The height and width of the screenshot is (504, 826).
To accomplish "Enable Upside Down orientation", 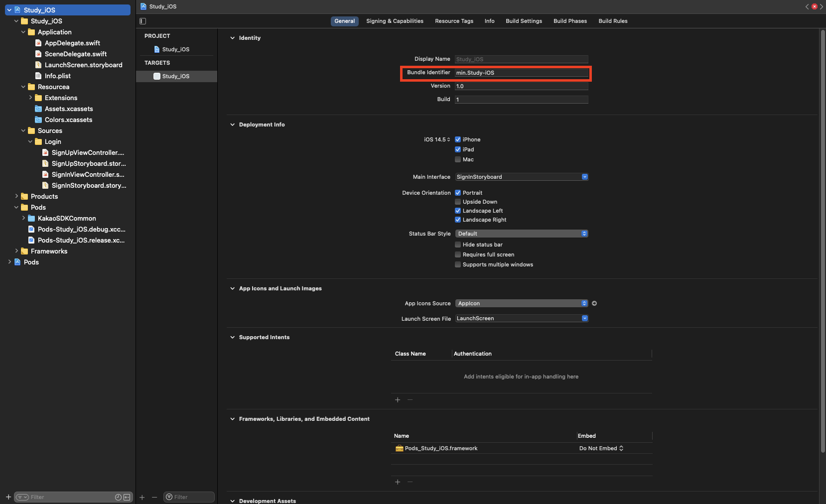I will 458,202.
